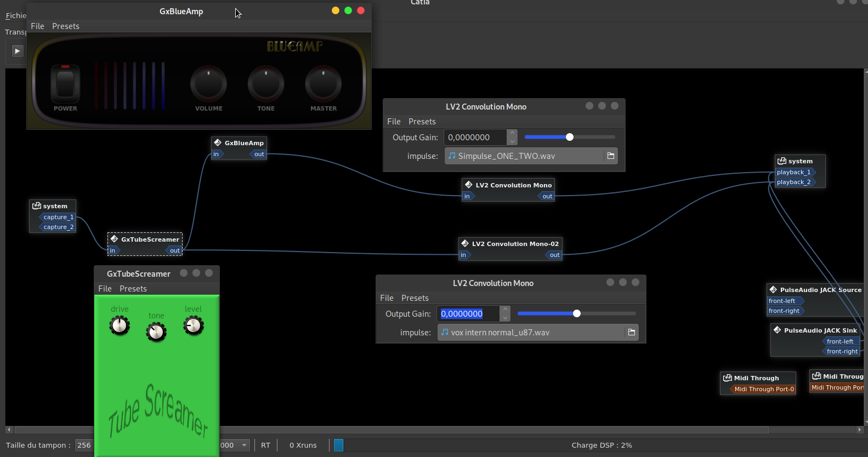Open the Presets menu in GxBlueAmp
This screenshot has height=457, width=868.
tap(65, 26)
